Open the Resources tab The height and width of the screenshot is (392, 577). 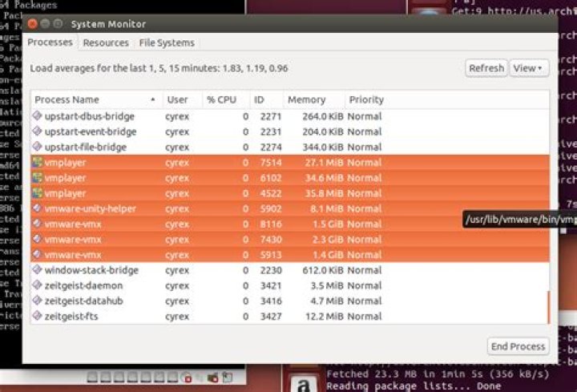106,42
